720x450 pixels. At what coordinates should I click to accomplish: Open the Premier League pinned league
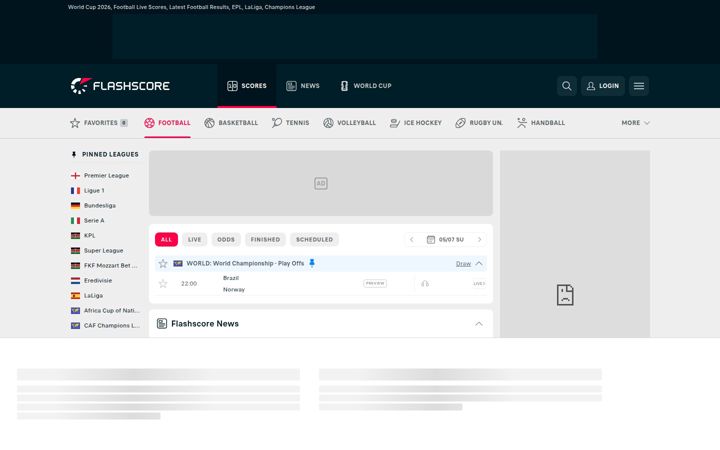[106, 175]
